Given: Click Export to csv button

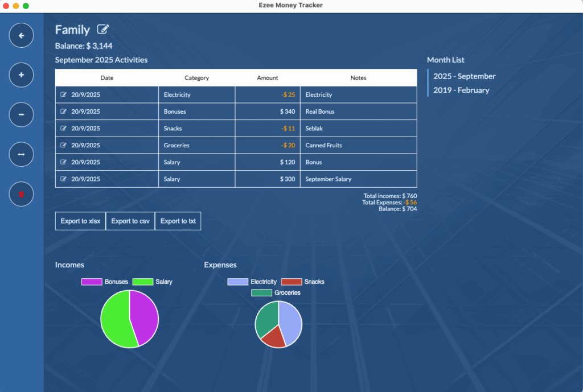Looking at the screenshot, I should tap(130, 221).
